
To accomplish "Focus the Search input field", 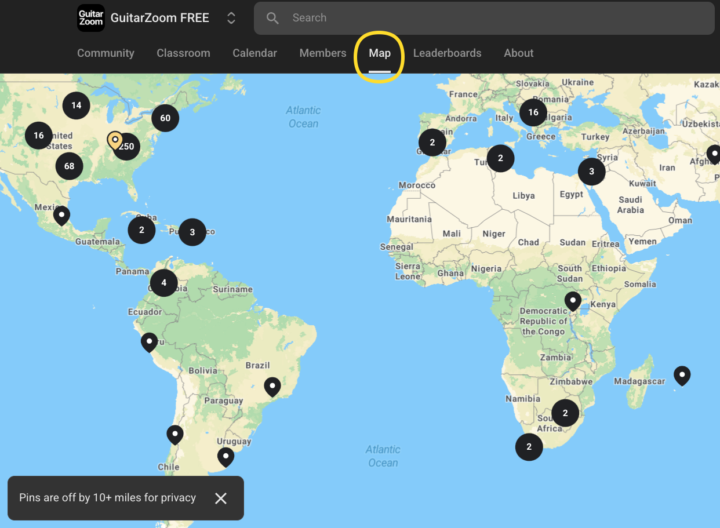I will click(480, 18).
